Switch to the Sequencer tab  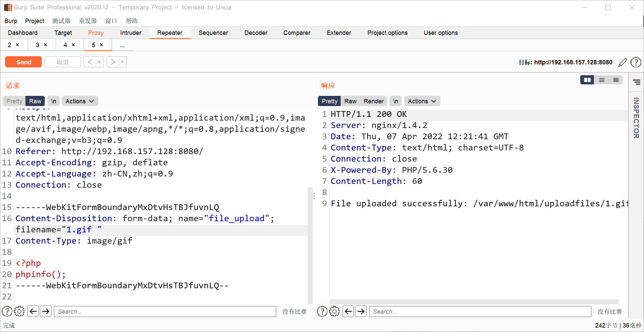pos(213,33)
